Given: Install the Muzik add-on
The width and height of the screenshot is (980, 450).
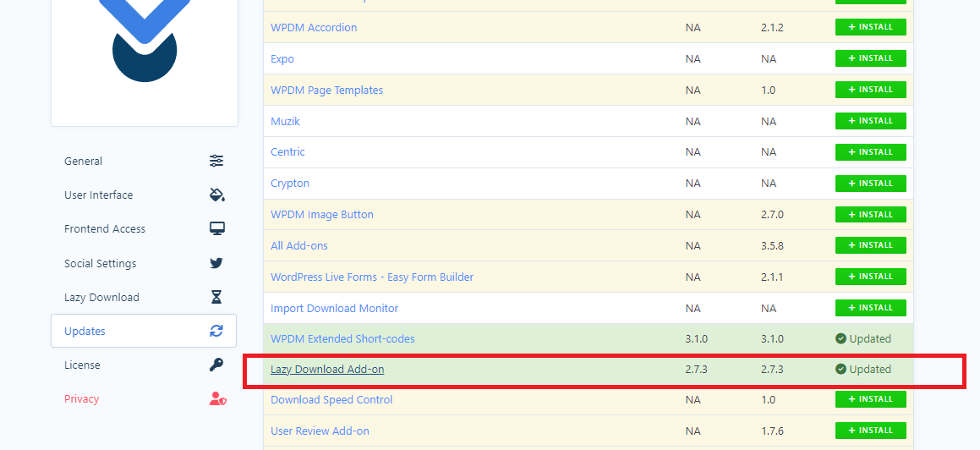Looking at the screenshot, I should (x=871, y=121).
